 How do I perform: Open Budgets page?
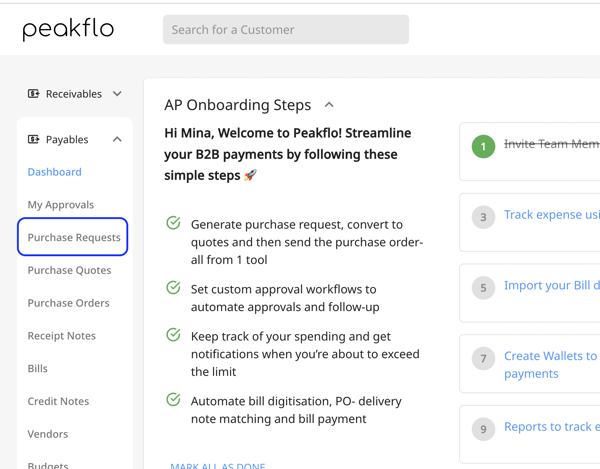[x=48, y=465]
